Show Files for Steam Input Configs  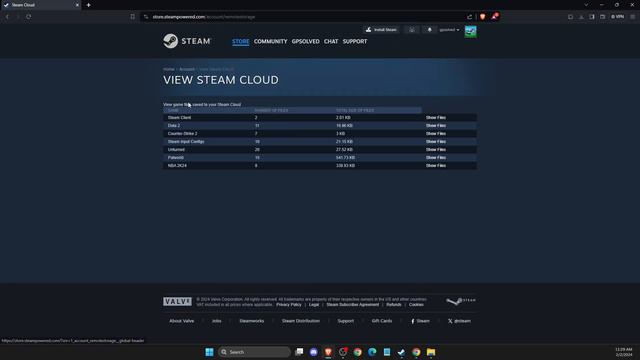click(436, 142)
